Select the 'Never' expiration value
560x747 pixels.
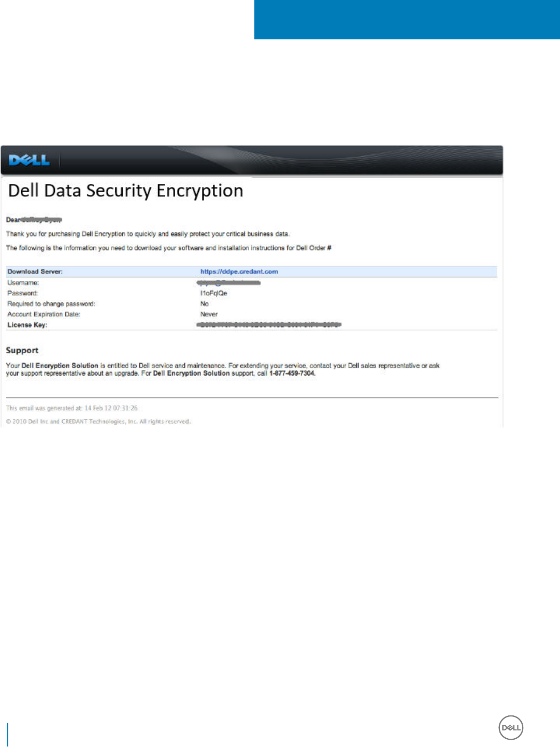point(209,314)
